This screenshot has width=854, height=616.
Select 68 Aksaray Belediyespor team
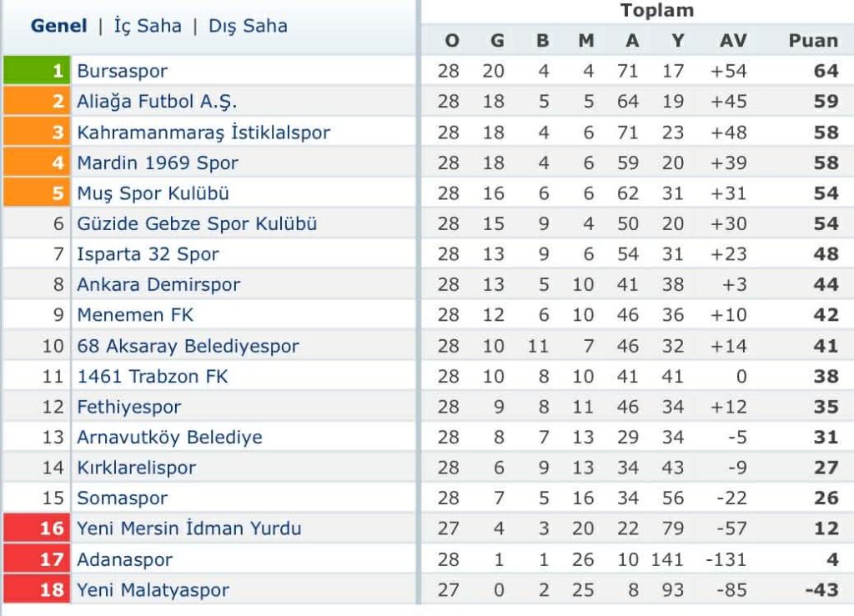click(x=188, y=346)
